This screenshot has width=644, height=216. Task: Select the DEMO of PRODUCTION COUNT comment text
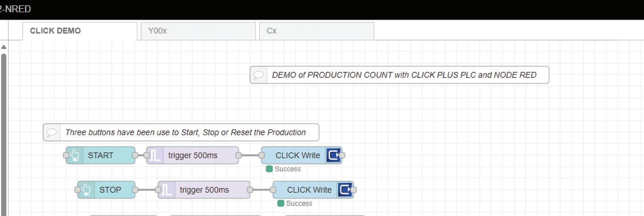(404, 75)
